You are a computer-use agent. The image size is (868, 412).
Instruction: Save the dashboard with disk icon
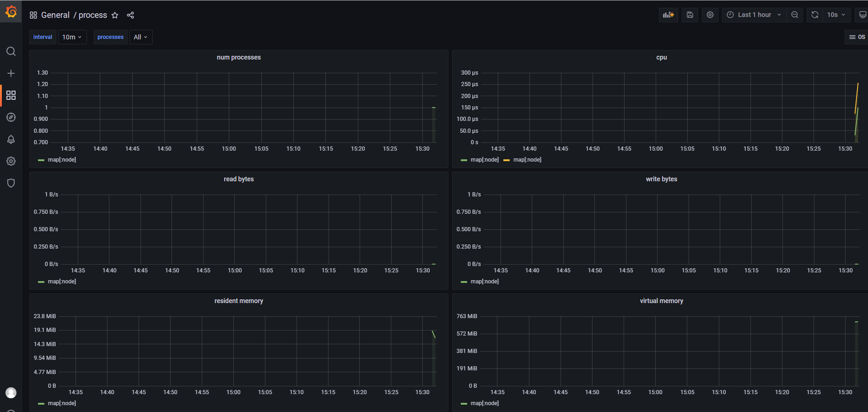[690, 15]
